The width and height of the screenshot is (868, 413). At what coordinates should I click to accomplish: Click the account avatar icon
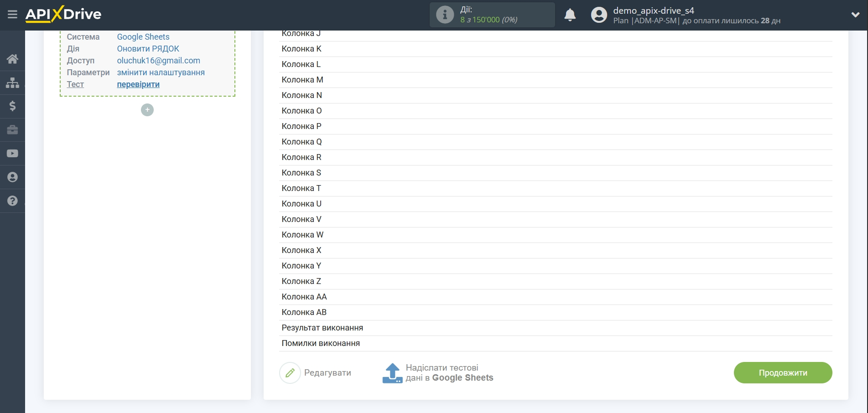pos(599,15)
